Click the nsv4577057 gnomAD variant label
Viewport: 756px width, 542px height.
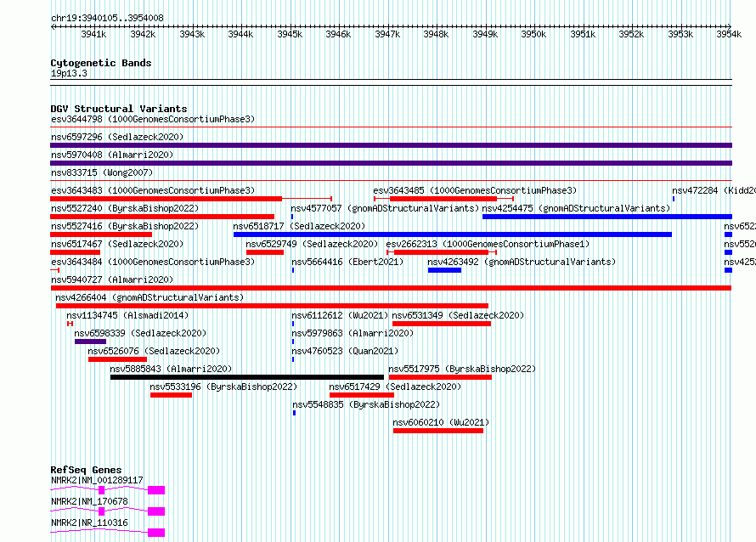[385, 208]
